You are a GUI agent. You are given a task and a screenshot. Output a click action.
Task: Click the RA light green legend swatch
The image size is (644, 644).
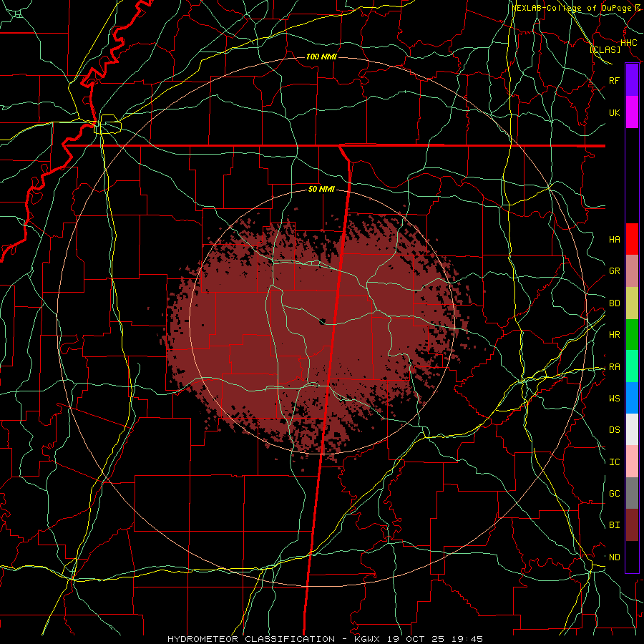(x=632, y=366)
